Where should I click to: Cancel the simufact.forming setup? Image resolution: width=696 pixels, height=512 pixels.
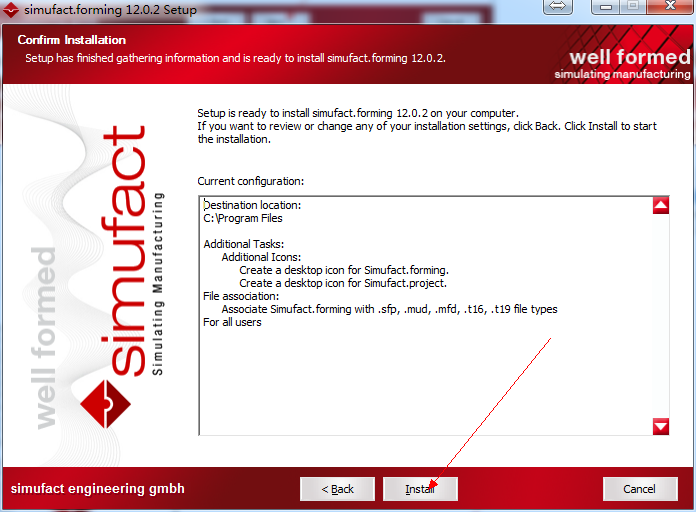640,489
